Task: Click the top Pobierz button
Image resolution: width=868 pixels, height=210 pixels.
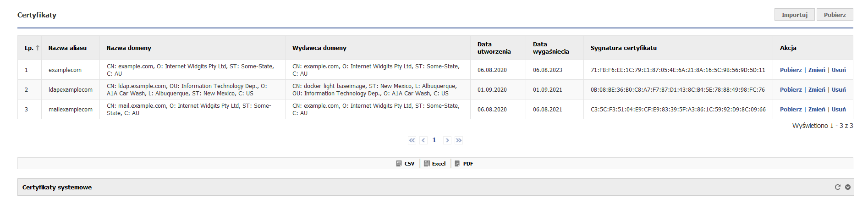Action: 835,15
